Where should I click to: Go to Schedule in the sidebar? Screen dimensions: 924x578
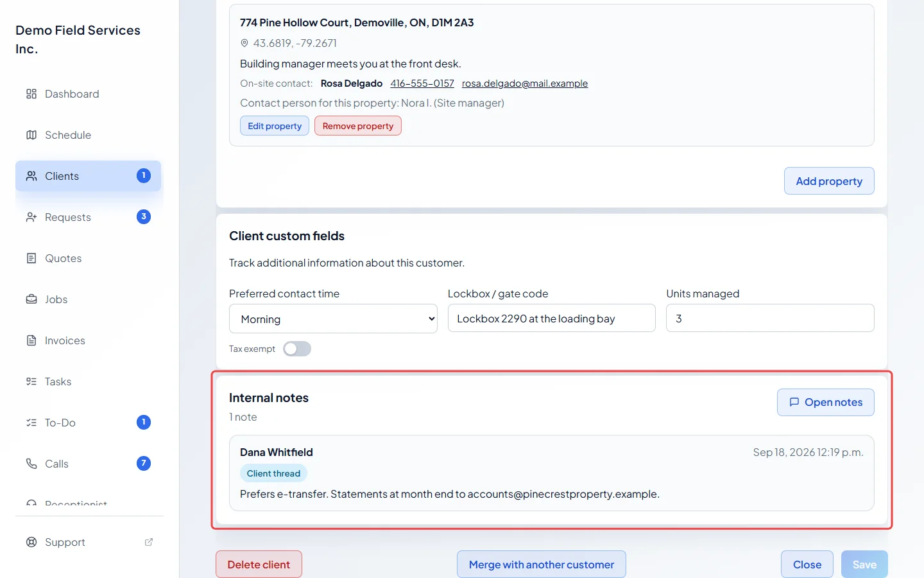(x=89, y=135)
